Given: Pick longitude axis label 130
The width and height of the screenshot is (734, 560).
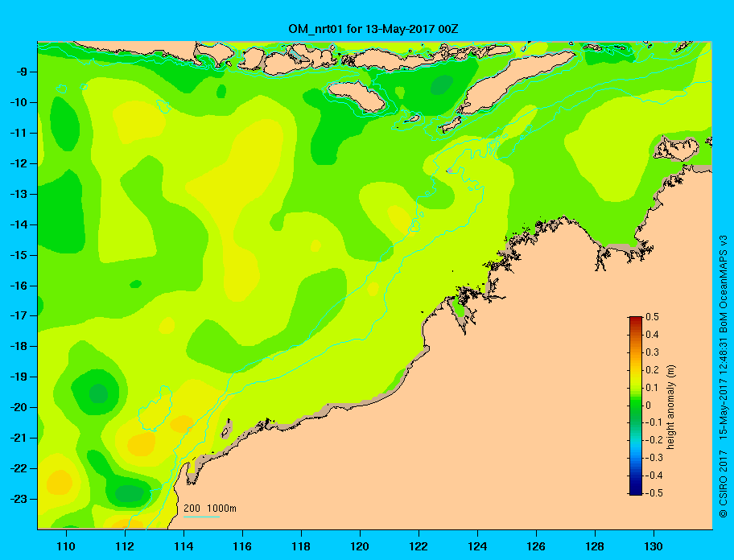Looking at the screenshot, I should pyautogui.click(x=654, y=546).
